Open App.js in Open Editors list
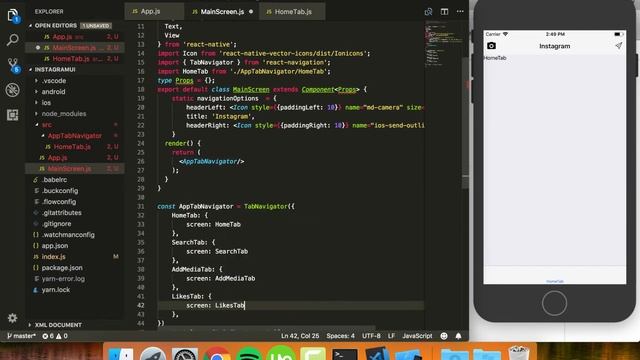The height and width of the screenshot is (360, 640). [75, 37]
